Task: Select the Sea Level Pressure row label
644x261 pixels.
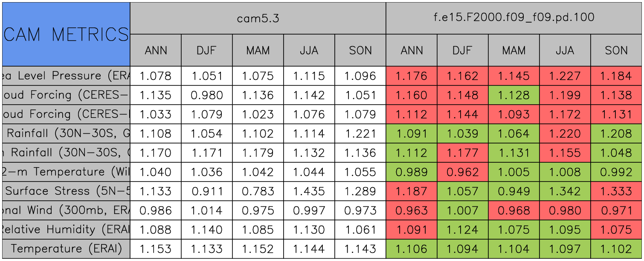Action: click(66, 76)
